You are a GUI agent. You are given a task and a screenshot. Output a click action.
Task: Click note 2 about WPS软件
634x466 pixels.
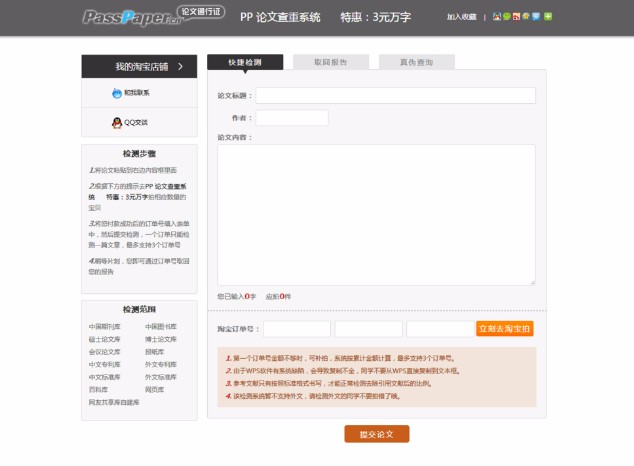pos(343,371)
